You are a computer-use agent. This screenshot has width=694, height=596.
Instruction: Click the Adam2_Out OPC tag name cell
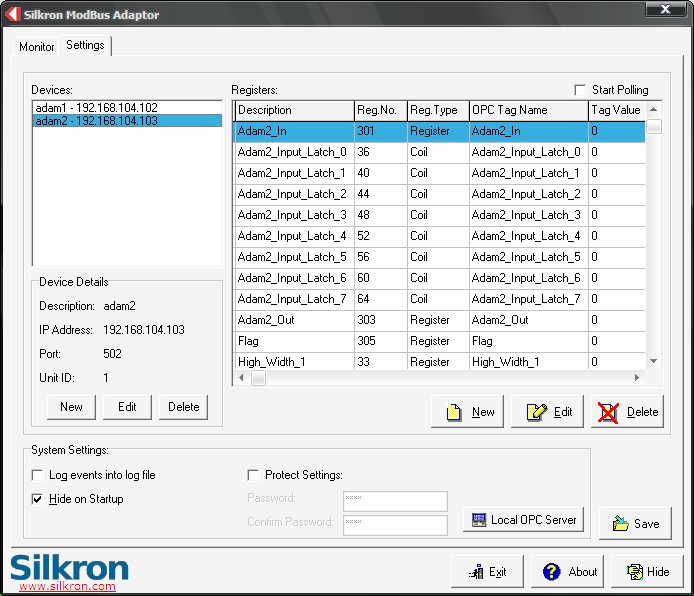coord(528,320)
